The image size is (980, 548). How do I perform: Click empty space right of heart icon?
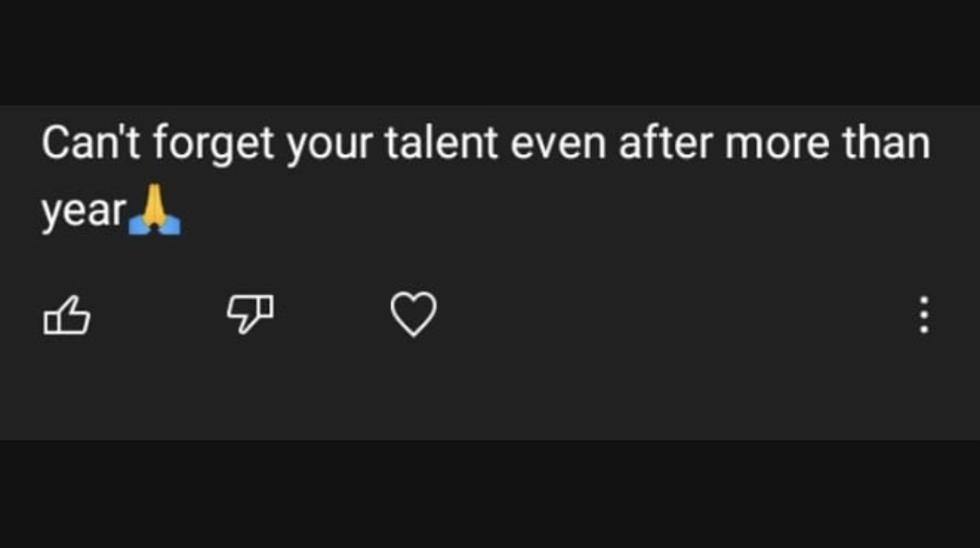tap(671, 315)
